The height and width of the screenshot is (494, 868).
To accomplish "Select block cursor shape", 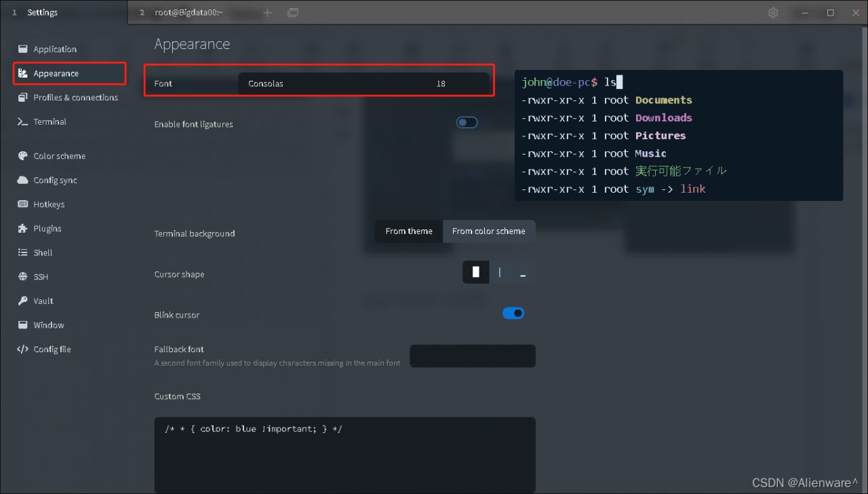I will click(476, 272).
